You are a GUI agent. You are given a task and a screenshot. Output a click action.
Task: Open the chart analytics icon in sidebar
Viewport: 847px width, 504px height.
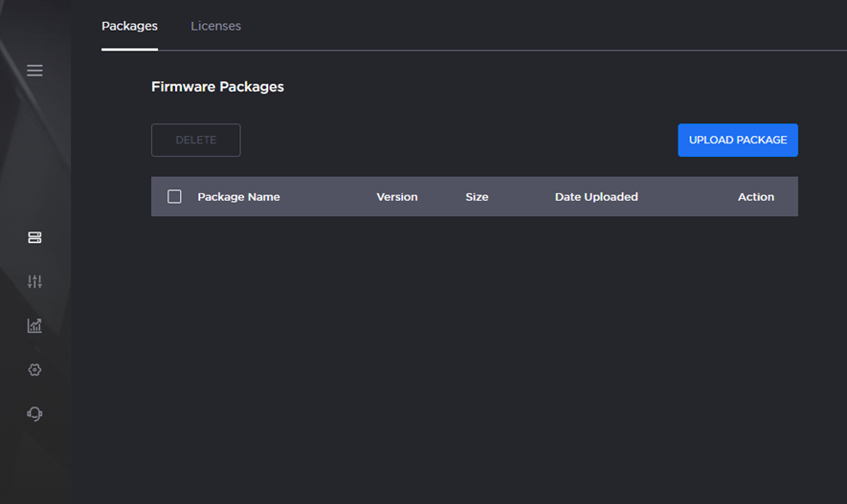34,325
